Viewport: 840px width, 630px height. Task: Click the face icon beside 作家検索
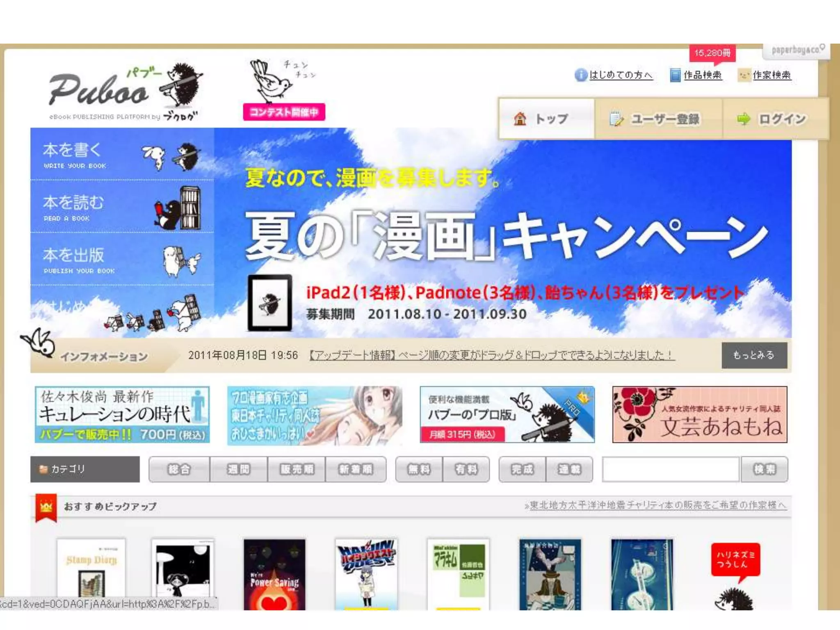point(744,75)
